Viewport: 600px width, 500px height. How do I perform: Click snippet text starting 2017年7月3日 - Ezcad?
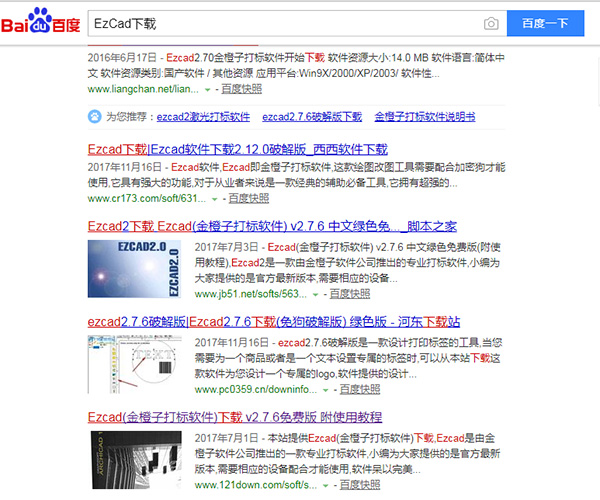coord(347,262)
